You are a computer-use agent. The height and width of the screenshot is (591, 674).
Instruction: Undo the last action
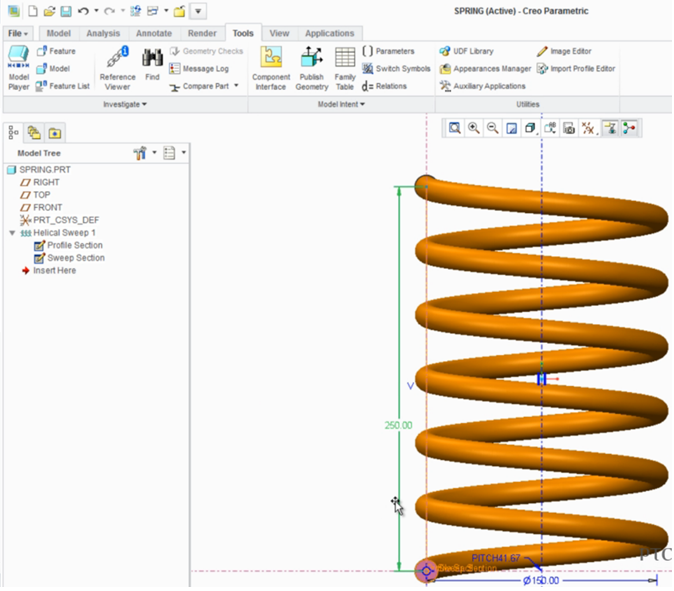coord(83,11)
